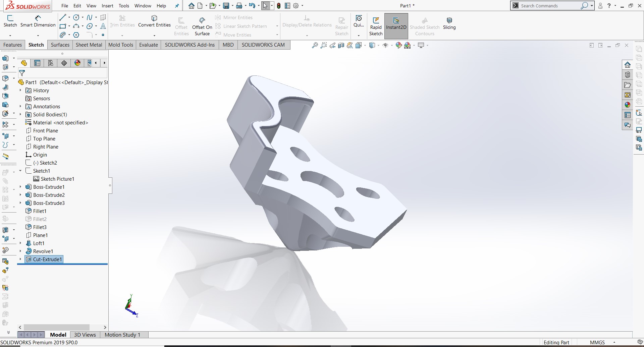644x347 pixels.
Task: Click the Convert Entities tool
Action: click(154, 21)
